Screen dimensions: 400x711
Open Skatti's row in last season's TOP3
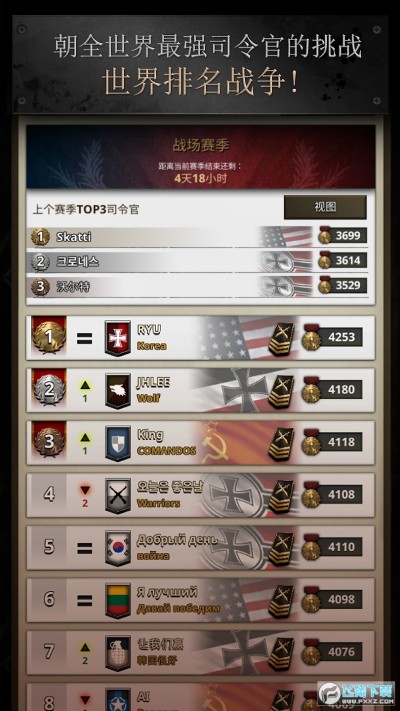200,236
